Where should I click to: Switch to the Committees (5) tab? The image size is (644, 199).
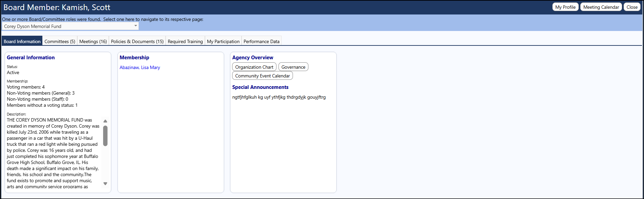[x=60, y=41]
